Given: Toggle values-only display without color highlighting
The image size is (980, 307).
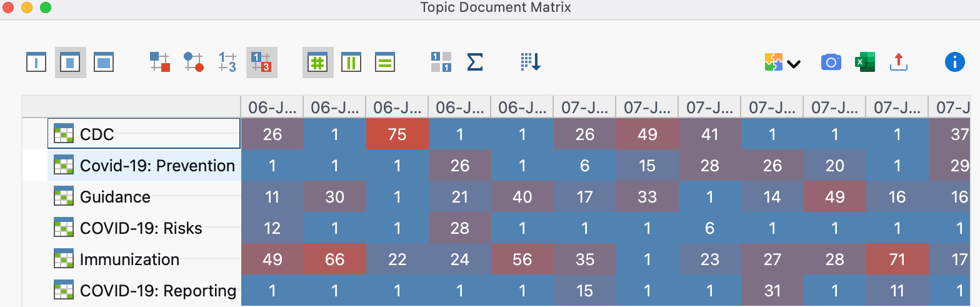Looking at the screenshot, I should pos(227,63).
